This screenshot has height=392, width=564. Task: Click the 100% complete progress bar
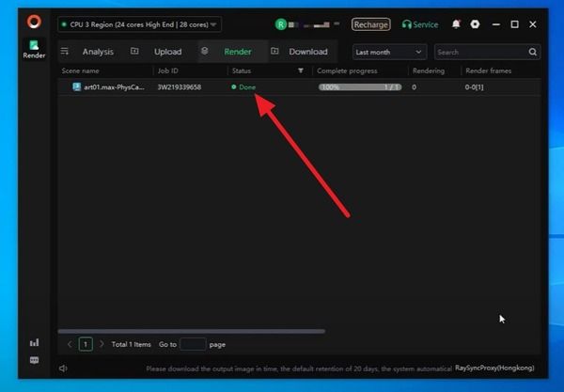[360, 87]
